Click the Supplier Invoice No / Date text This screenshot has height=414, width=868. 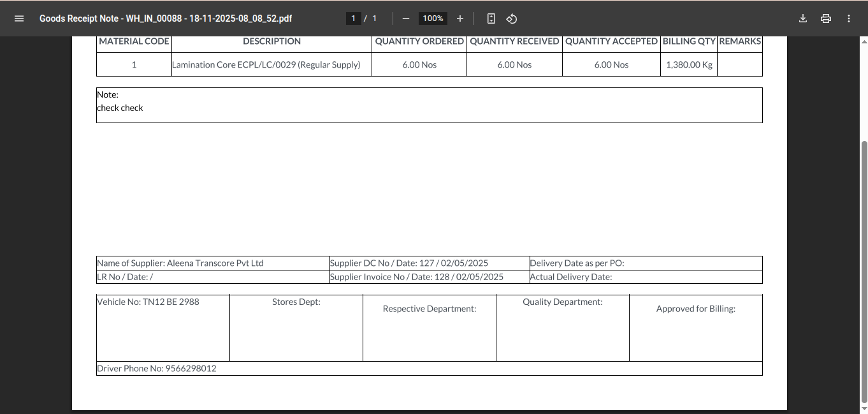[417, 277]
